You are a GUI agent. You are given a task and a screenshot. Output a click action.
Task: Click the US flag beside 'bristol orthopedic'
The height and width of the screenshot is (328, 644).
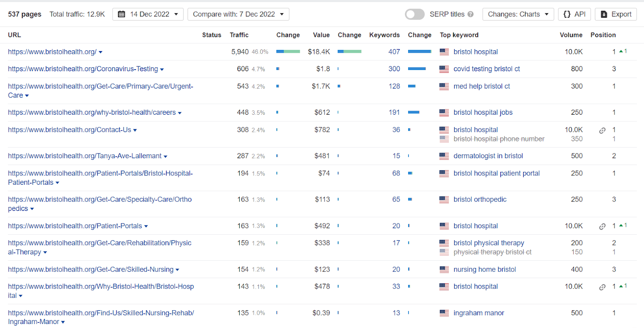click(x=444, y=200)
